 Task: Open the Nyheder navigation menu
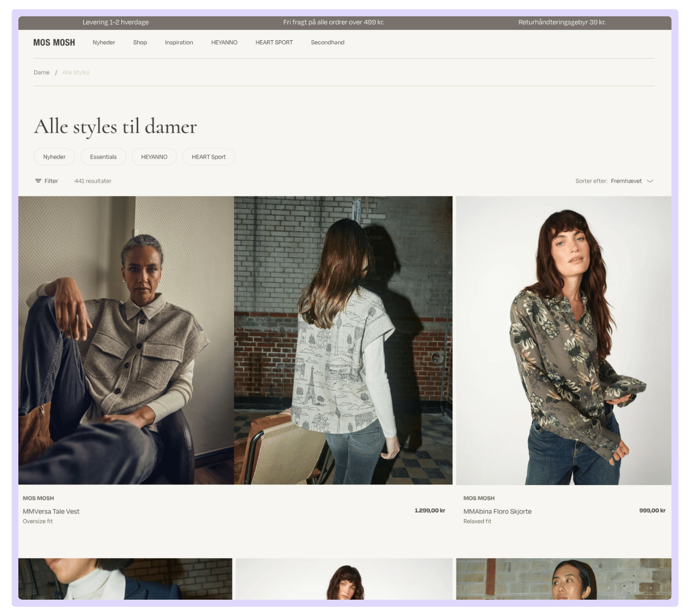click(x=104, y=43)
